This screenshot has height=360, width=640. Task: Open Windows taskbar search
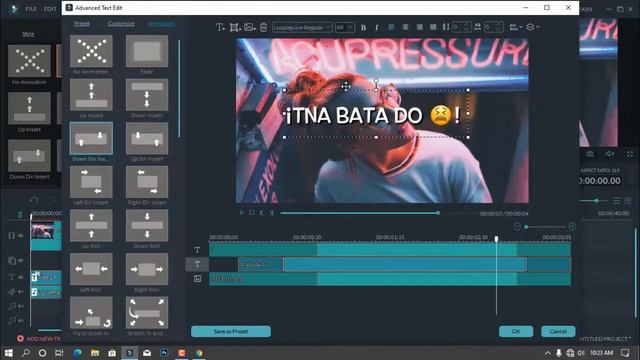pyautogui.click(x=26, y=353)
